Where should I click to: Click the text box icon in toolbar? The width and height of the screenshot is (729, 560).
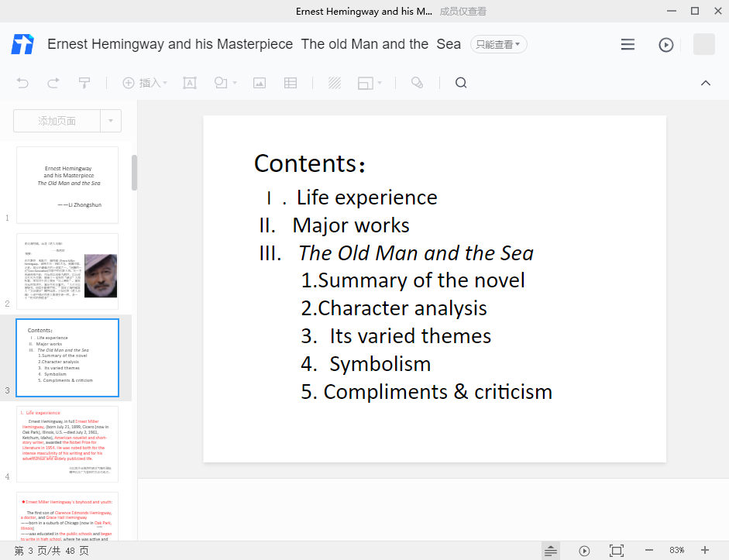(189, 83)
